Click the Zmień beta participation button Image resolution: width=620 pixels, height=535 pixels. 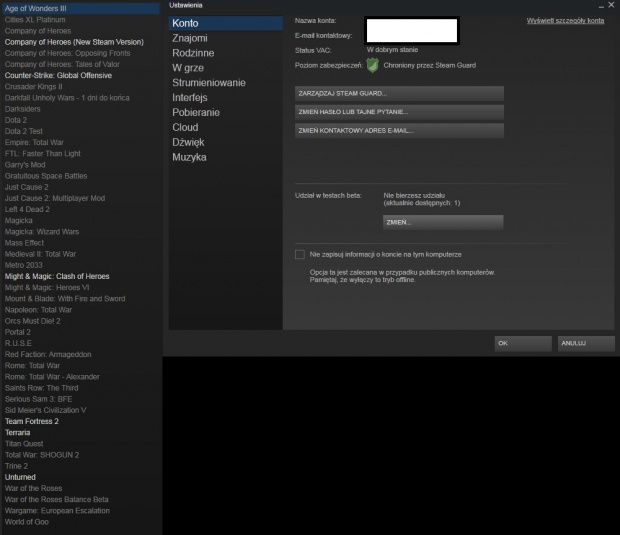[443, 222]
